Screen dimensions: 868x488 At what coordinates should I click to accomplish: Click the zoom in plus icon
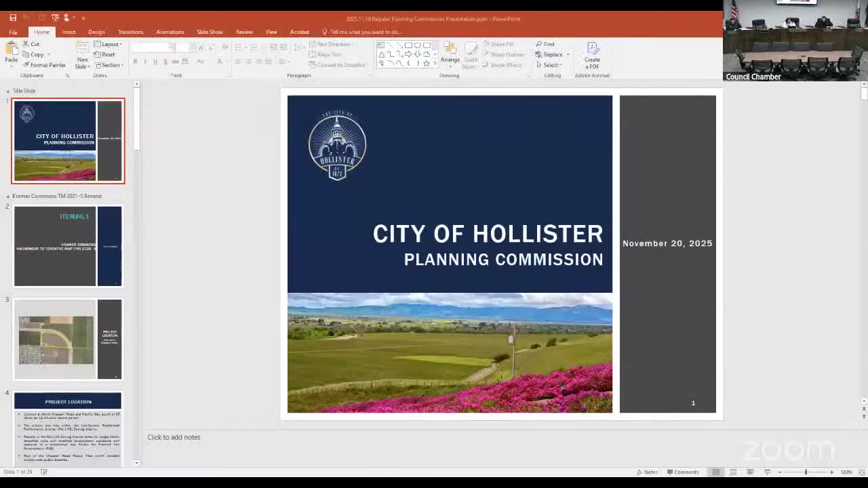[831, 472]
